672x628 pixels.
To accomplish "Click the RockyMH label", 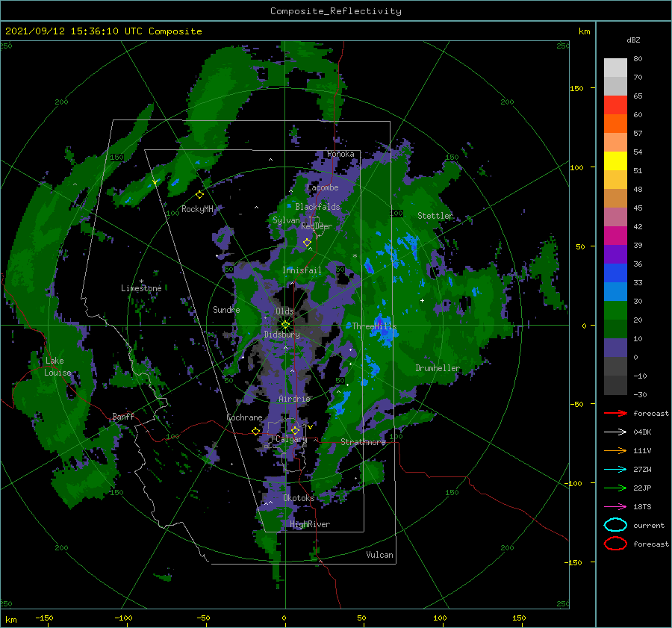I will (197, 209).
